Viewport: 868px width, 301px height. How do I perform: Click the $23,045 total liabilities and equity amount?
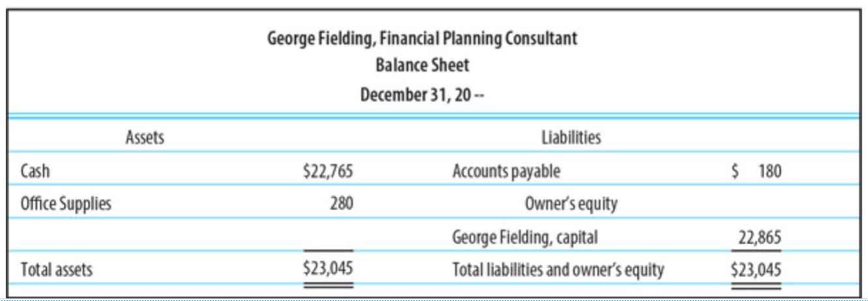point(756,268)
